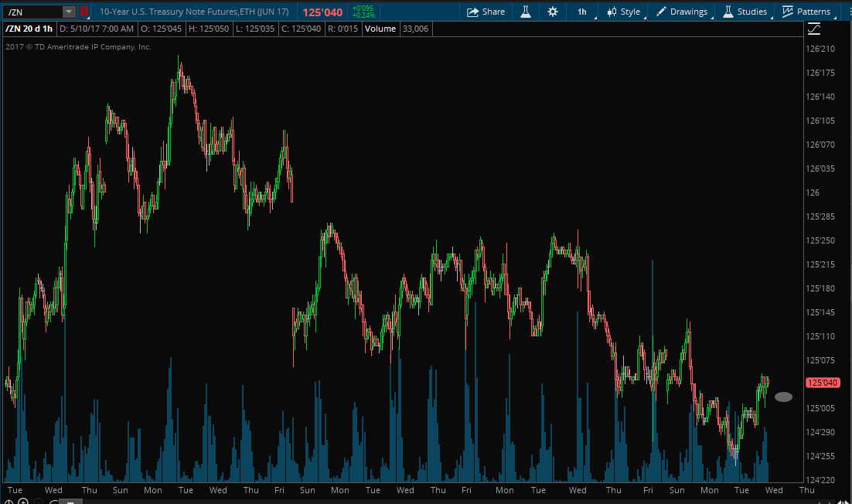This screenshot has width=852, height=504.
Task: Click the 124'290 price axis label
Action: pyautogui.click(x=820, y=432)
